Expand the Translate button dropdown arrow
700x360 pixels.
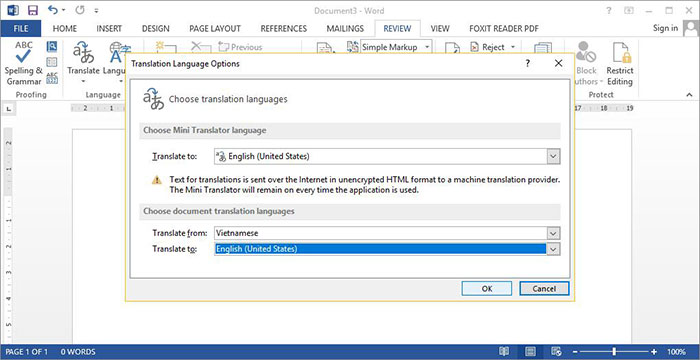tap(83, 81)
